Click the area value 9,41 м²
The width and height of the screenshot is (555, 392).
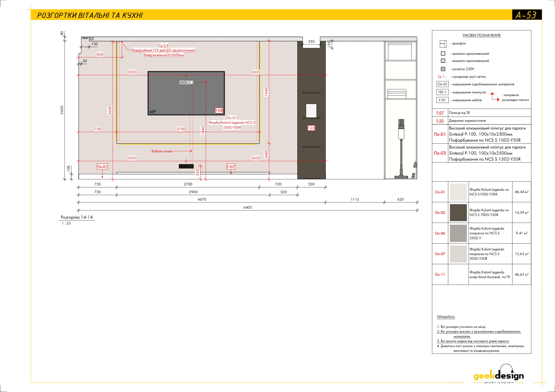pos(522,233)
